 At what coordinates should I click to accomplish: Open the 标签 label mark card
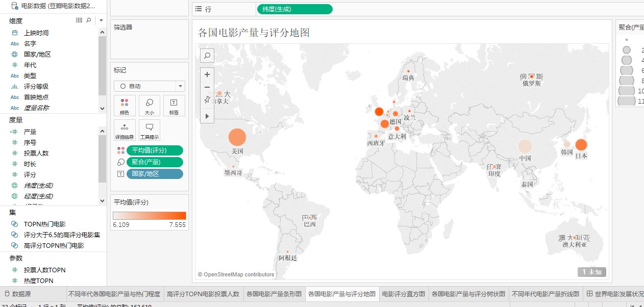click(x=174, y=105)
